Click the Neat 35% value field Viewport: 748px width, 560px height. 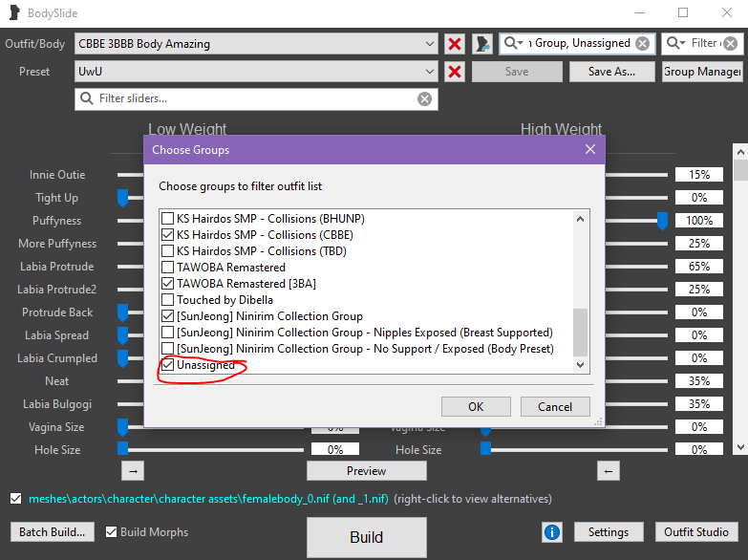pyautogui.click(x=699, y=381)
